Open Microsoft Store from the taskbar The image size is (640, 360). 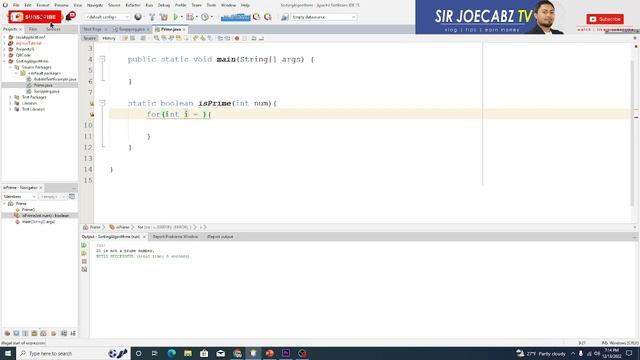(x=204, y=353)
